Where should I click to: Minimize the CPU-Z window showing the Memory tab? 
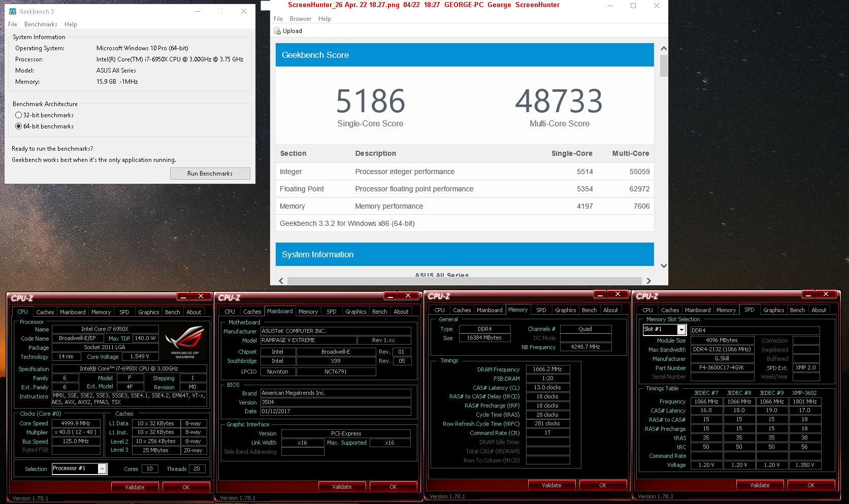pos(600,294)
